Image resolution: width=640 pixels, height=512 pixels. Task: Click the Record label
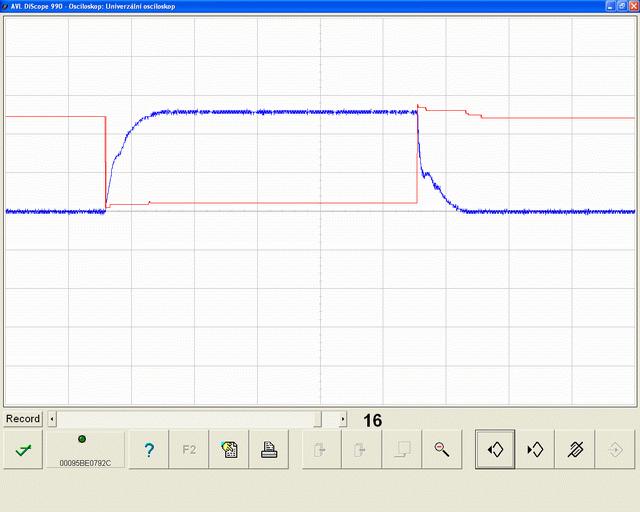pyautogui.click(x=23, y=419)
